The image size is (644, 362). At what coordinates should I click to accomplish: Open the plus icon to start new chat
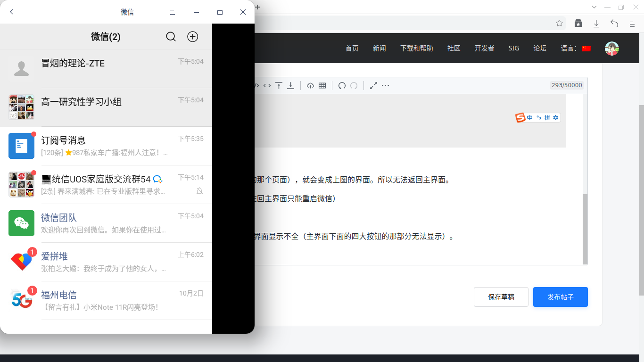192,36
